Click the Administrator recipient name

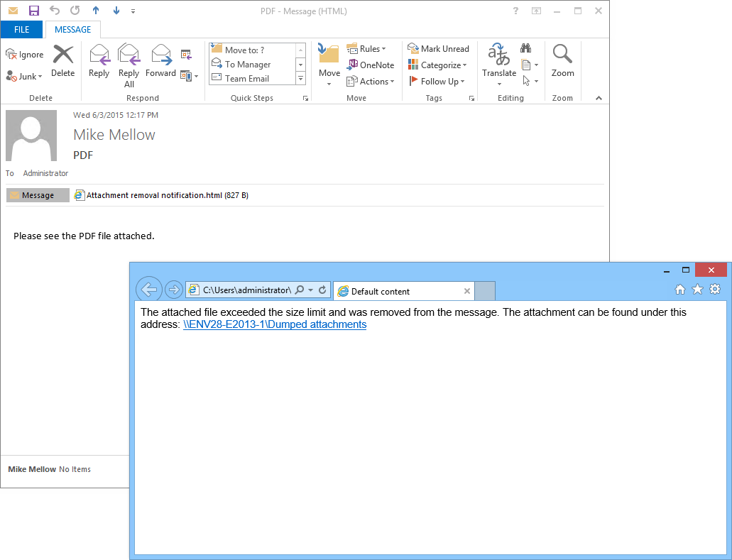[45, 173]
